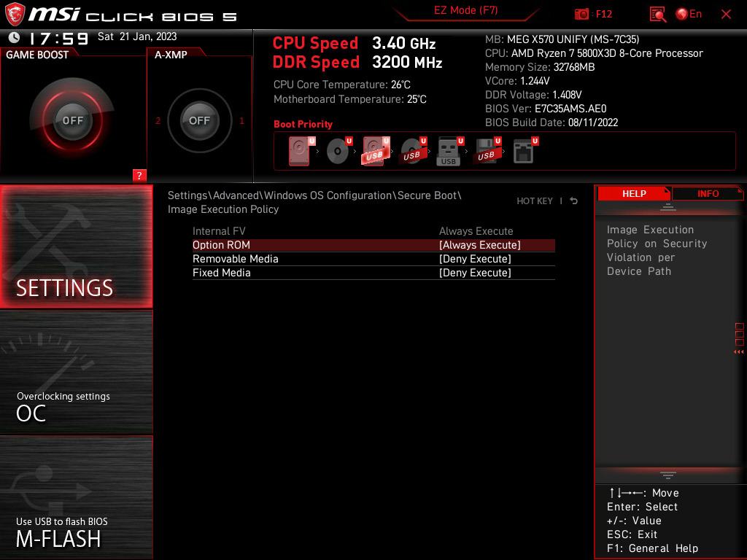Go back using the return arrow icon
This screenshot has height=560, width=747.
coord(573,201)
